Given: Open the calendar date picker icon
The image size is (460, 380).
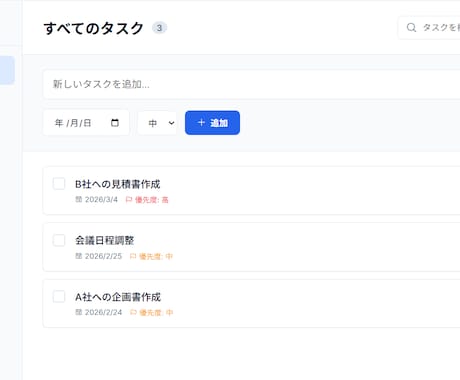Looking at the screenshot, I should point(115,123).
